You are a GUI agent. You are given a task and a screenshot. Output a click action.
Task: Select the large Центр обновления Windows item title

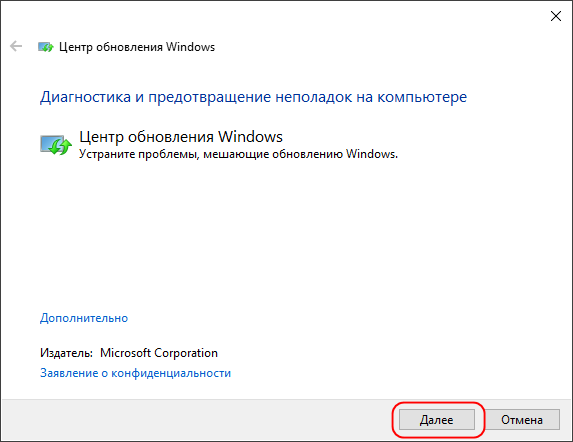tap(181, 137)
